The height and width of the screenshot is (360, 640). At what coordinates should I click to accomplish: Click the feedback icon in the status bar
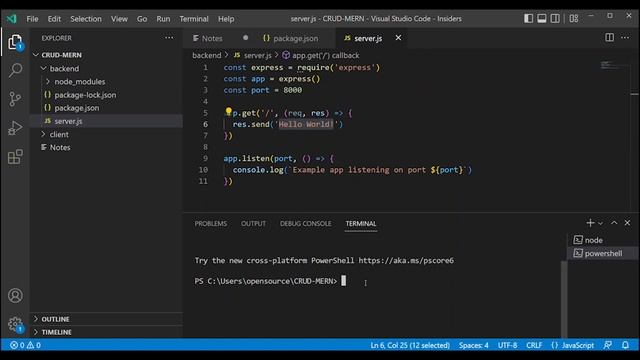click(608, 345)
